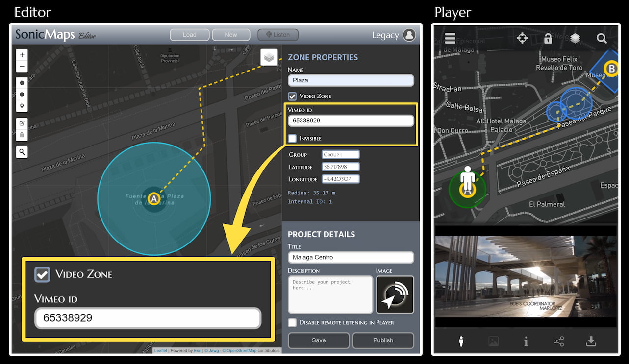Open the edit zones tool

click(x=22, y=124)
